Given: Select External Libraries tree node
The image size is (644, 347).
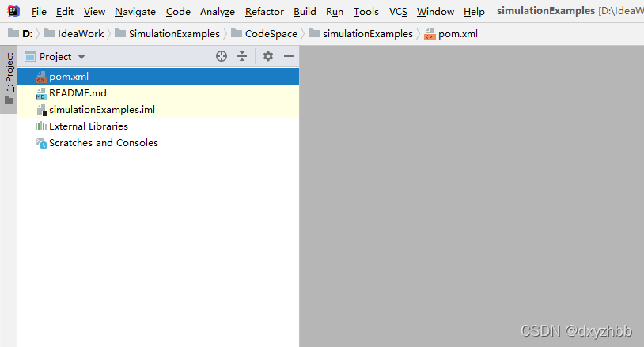Looking at the screenshot, I should (x=158, y=126).
